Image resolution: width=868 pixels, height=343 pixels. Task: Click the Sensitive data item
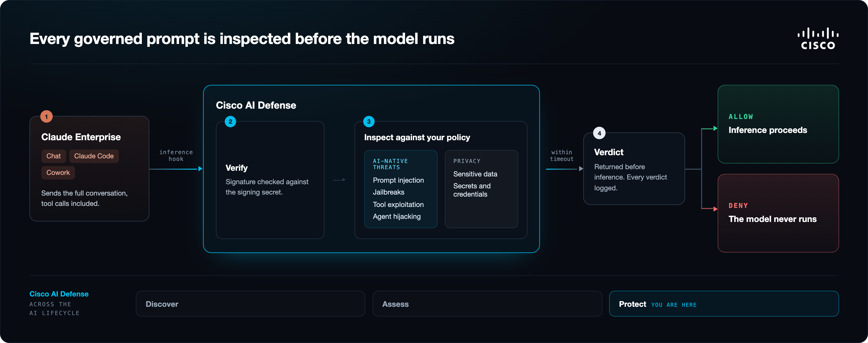pos(475,174)
